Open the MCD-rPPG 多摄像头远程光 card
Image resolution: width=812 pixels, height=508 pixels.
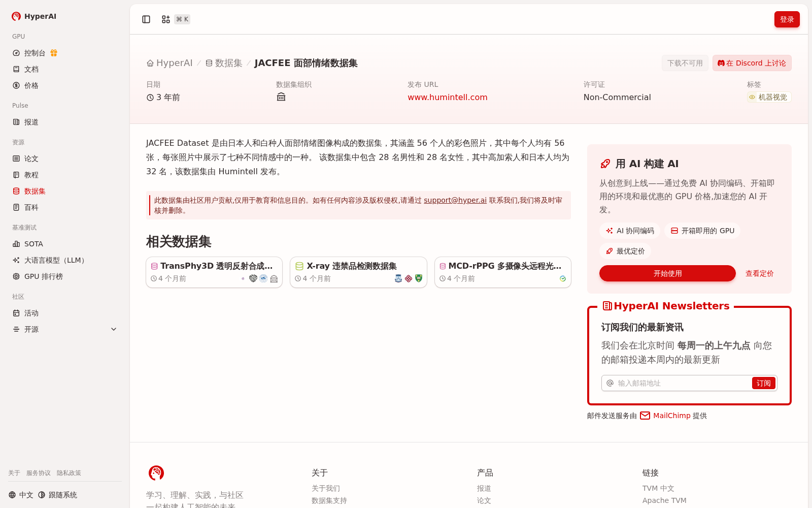[503, 272]
